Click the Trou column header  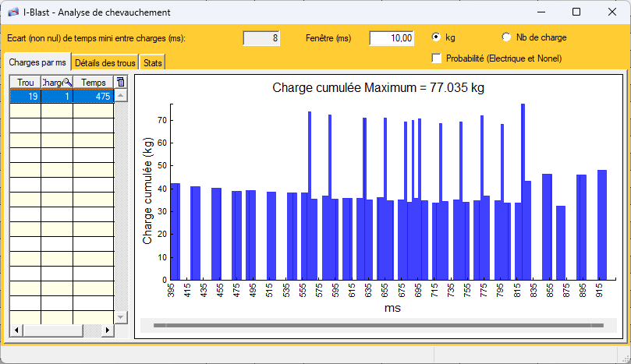point(26,82)
